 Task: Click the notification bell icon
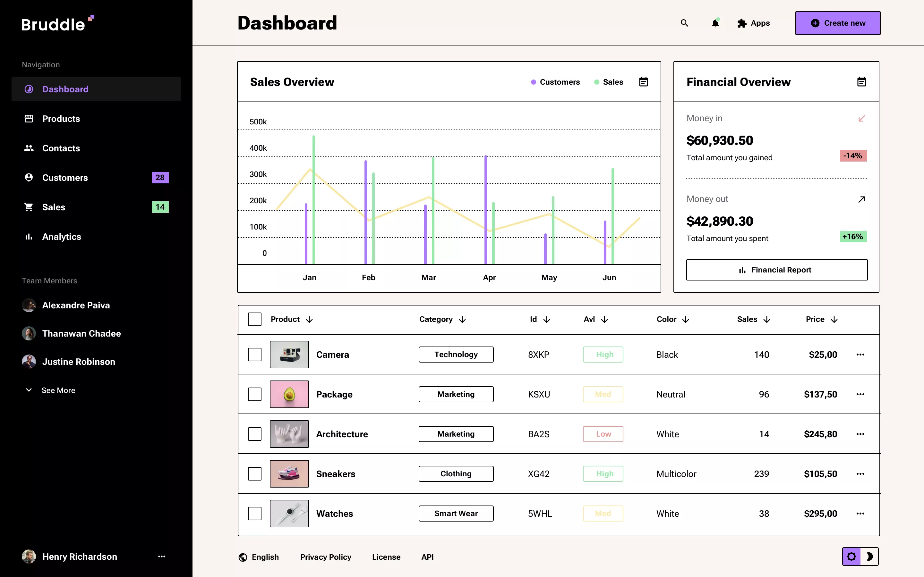tap(715, 23)
